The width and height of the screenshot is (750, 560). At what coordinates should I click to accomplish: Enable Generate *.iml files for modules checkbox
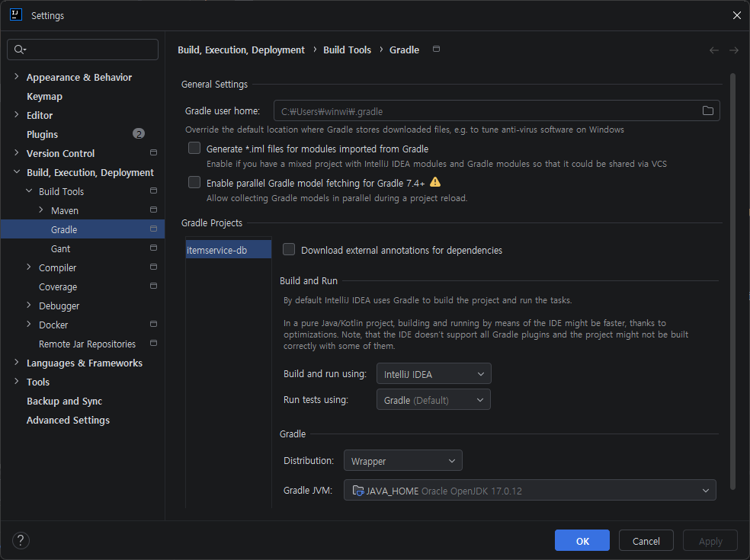coord(194,149)
